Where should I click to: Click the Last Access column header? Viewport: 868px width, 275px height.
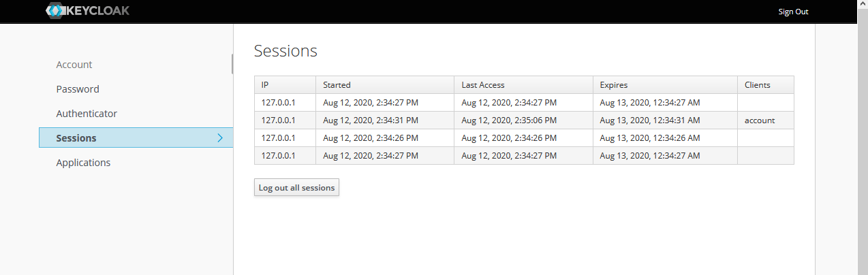coord(482,85)
